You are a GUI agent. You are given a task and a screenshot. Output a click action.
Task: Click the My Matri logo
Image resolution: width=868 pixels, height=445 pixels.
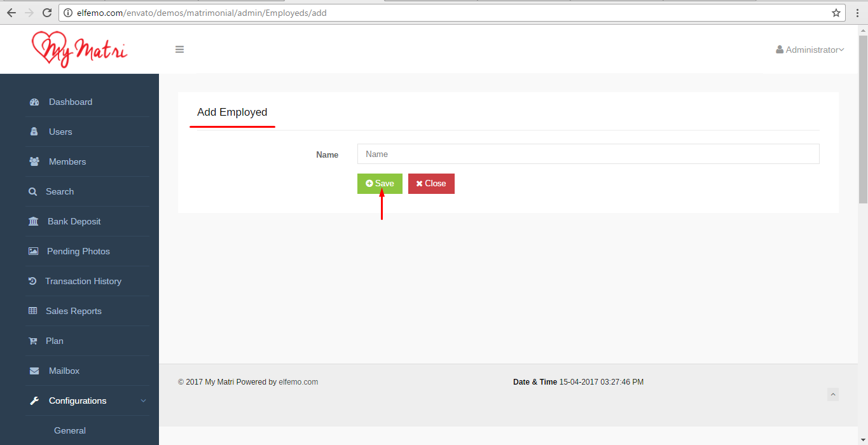pos(79,49)
